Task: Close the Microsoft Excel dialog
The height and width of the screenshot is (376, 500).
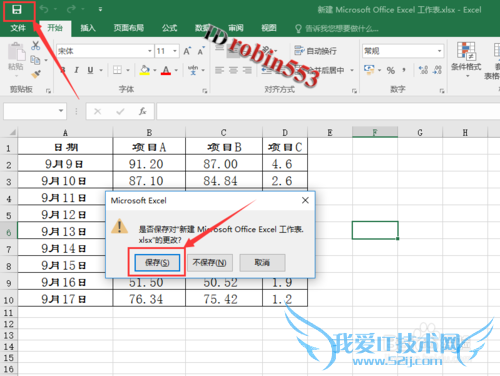Action: click(305, 200)
